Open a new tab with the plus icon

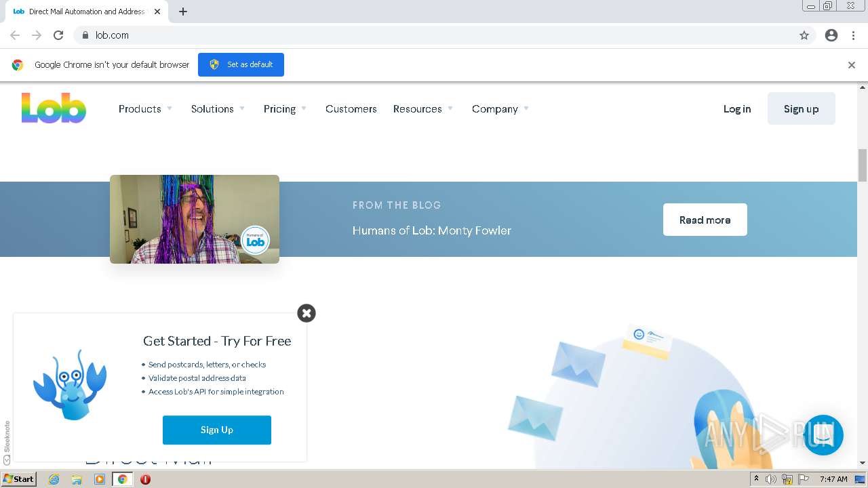183,12
